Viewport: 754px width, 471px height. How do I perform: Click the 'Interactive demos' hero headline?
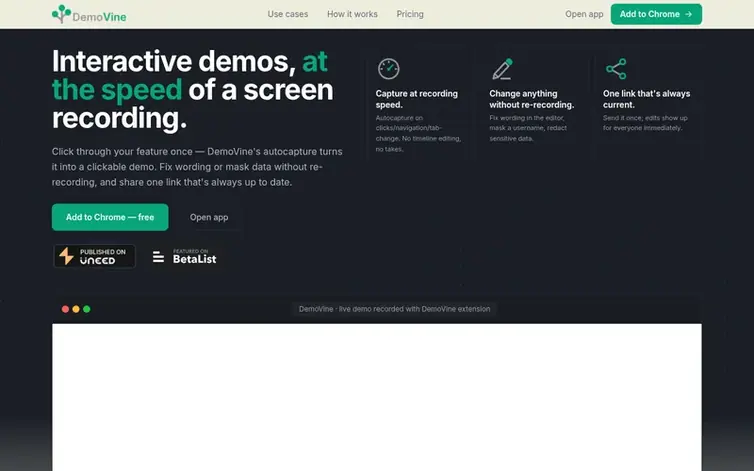pos(192,89)
